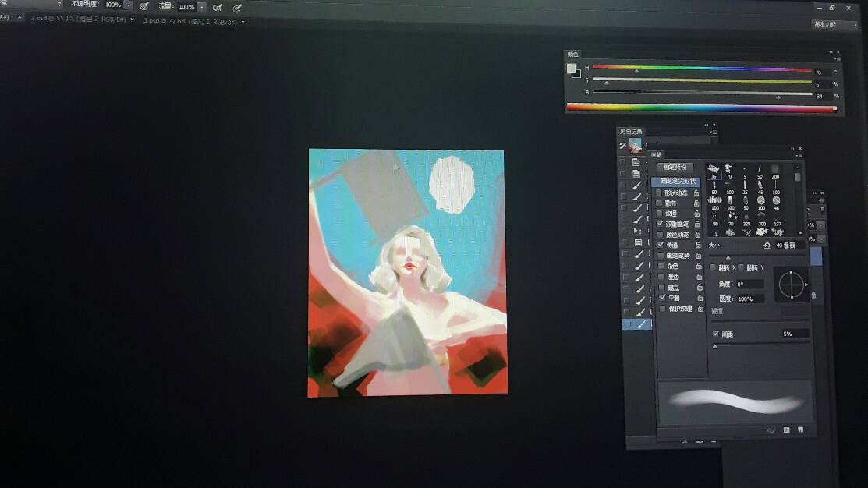Viewport: 868px width, 488px height.
Task: Enable 画笔笔势 Brush Pose checkbox
Action: tap(661, 256)
